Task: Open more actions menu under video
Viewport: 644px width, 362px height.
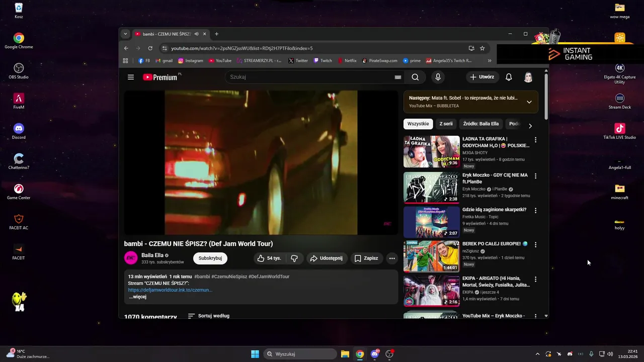Action: coord(392,258)
